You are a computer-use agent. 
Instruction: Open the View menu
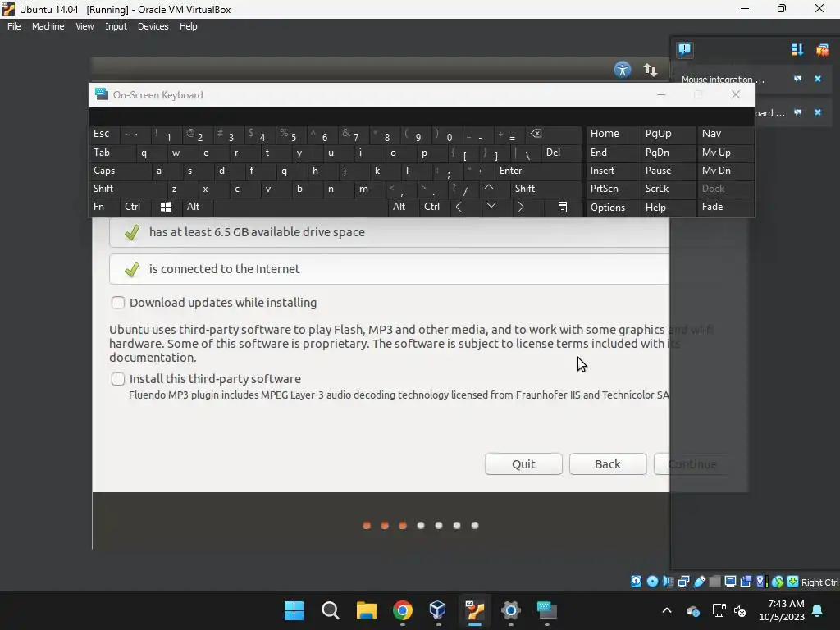click(84, 26)
